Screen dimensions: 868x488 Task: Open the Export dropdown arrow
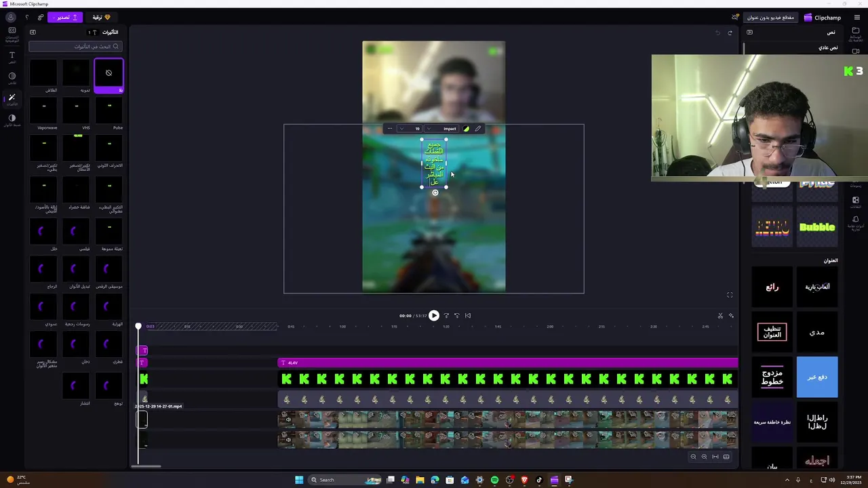(x=53, y=17)
